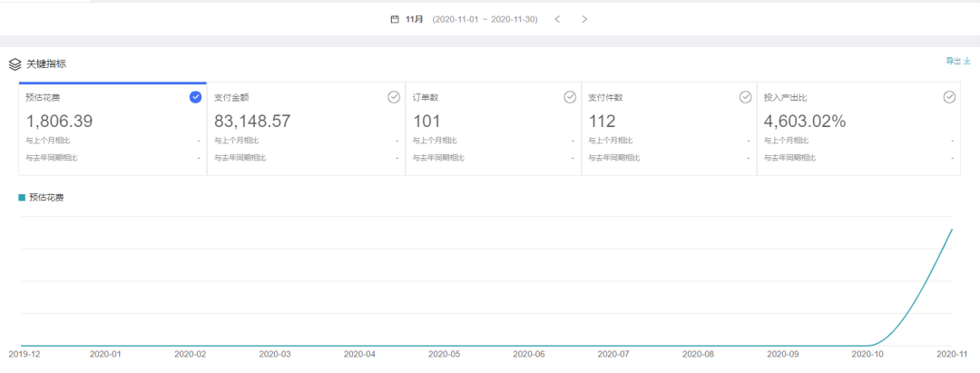Click the date range 2020-11-01 ~ 2020-11-30
The height and width of the screenshot is (373, 980).
(485, 19)
